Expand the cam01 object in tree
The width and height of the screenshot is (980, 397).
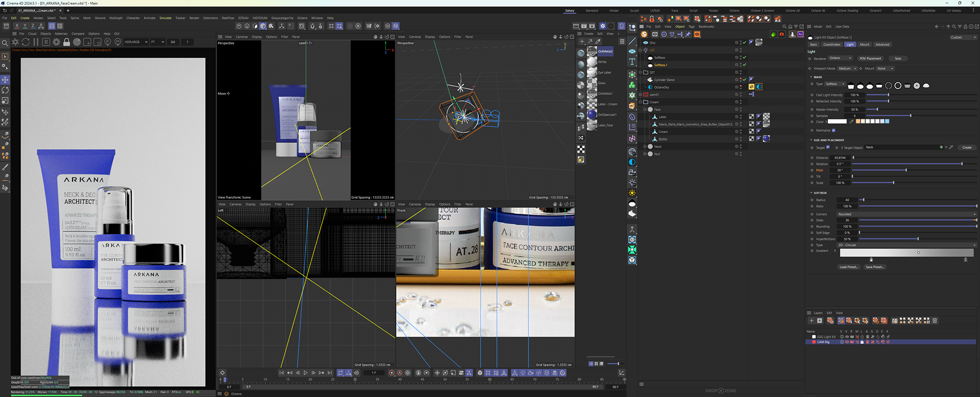point(641,95)
